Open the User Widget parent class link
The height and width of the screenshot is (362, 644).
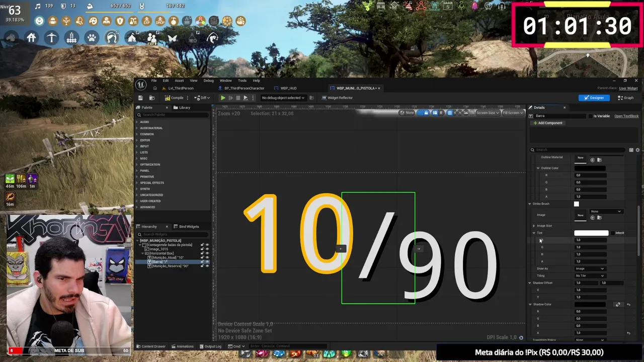tap(628, 88)
